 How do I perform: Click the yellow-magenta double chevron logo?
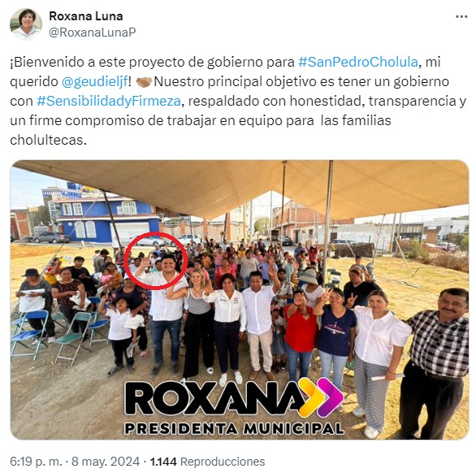321,397
